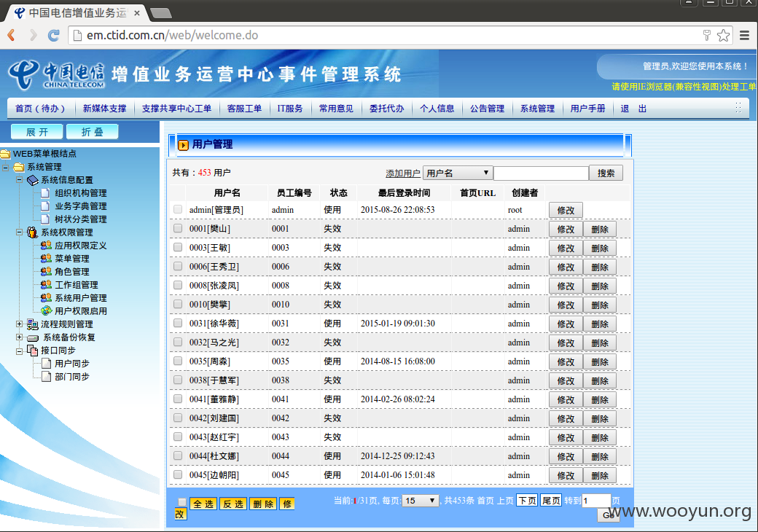The image size is (758, 532).
Task: Click the user search text field
Action: (x=541, y=173)
